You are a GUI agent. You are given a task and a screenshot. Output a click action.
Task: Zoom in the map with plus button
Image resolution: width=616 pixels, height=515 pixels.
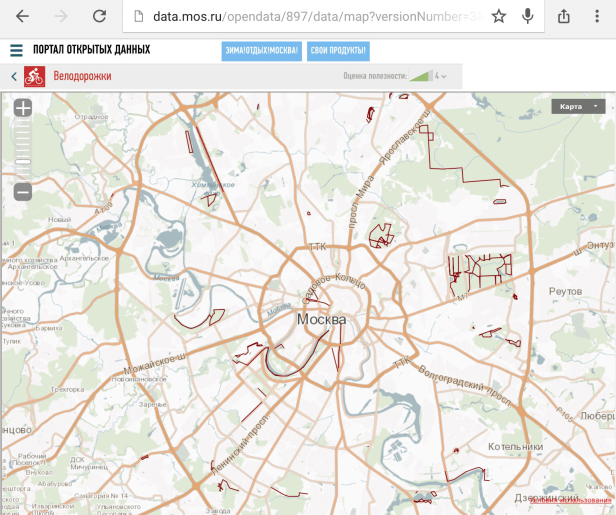point(23,108)
